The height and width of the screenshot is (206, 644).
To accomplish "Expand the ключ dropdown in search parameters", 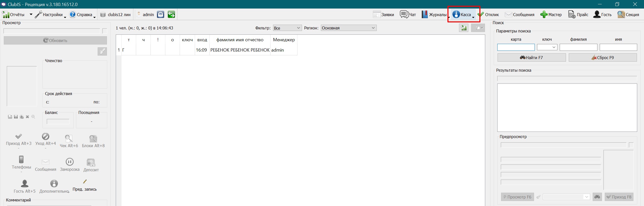I will click(x=547, y=47).
